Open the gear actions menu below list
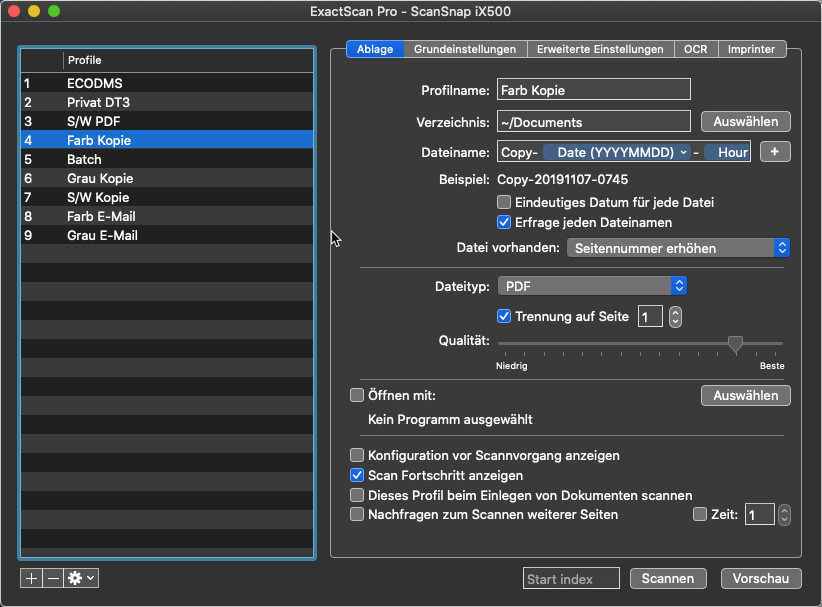Viewport: 822px width, 607px height. pos(81,579)
